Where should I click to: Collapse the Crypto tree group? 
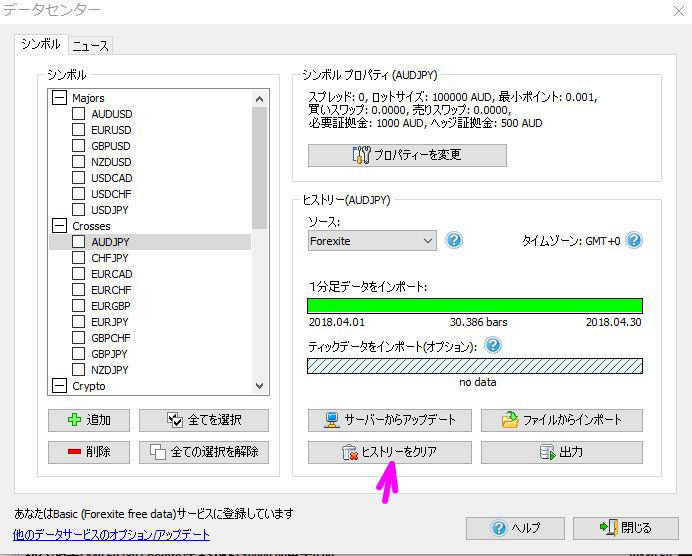click(x=59, y=386)
